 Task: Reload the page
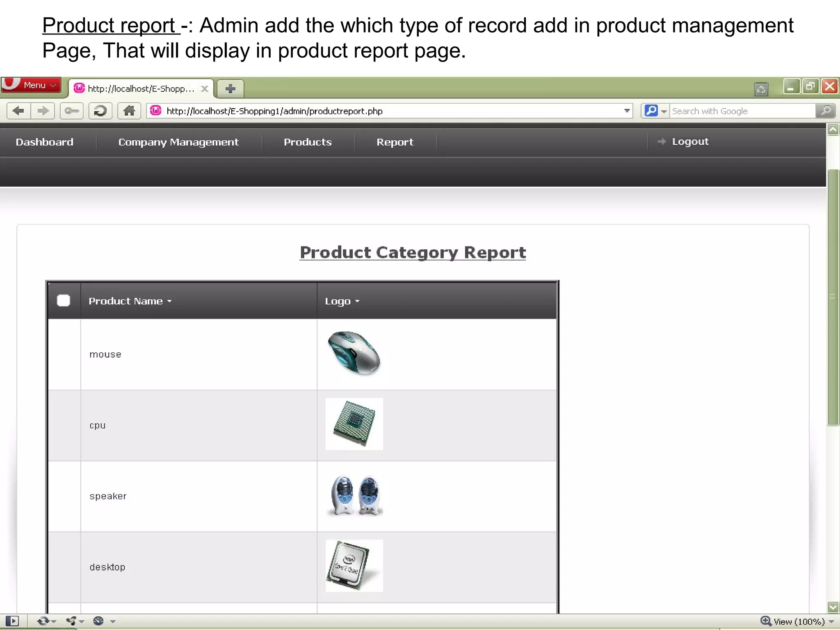tap(100, 111)
